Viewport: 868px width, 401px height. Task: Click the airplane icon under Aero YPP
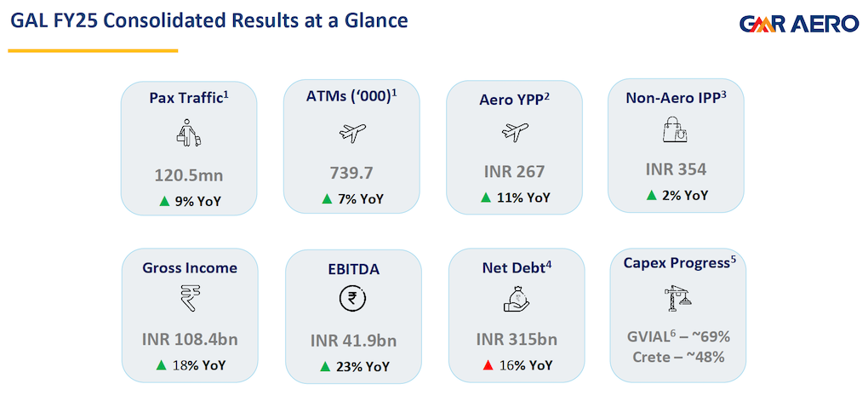514,131
